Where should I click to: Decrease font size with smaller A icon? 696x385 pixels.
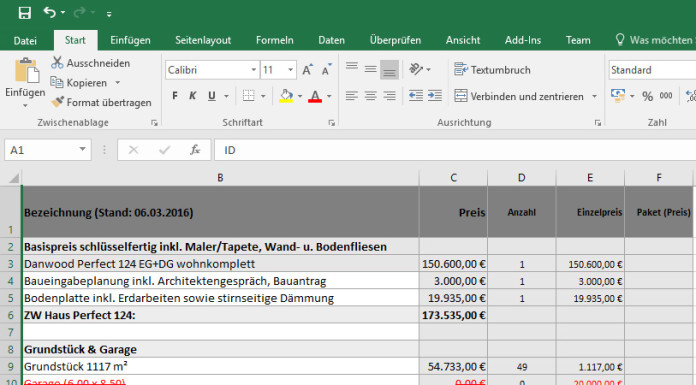point(327,70)
